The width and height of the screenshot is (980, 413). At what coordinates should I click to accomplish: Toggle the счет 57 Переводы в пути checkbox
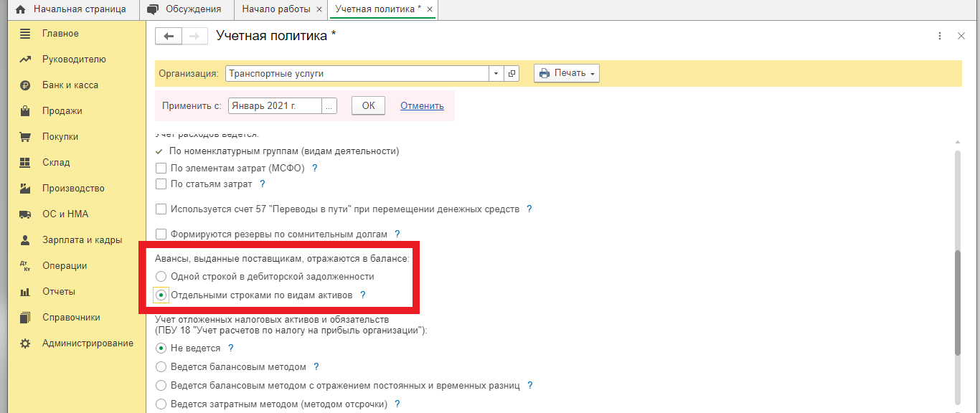coord(161,209)
